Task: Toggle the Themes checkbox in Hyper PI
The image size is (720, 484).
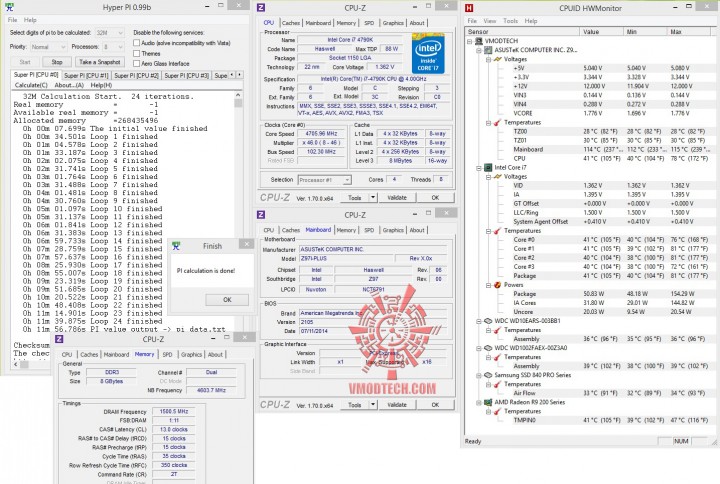Action: (136, 53)
